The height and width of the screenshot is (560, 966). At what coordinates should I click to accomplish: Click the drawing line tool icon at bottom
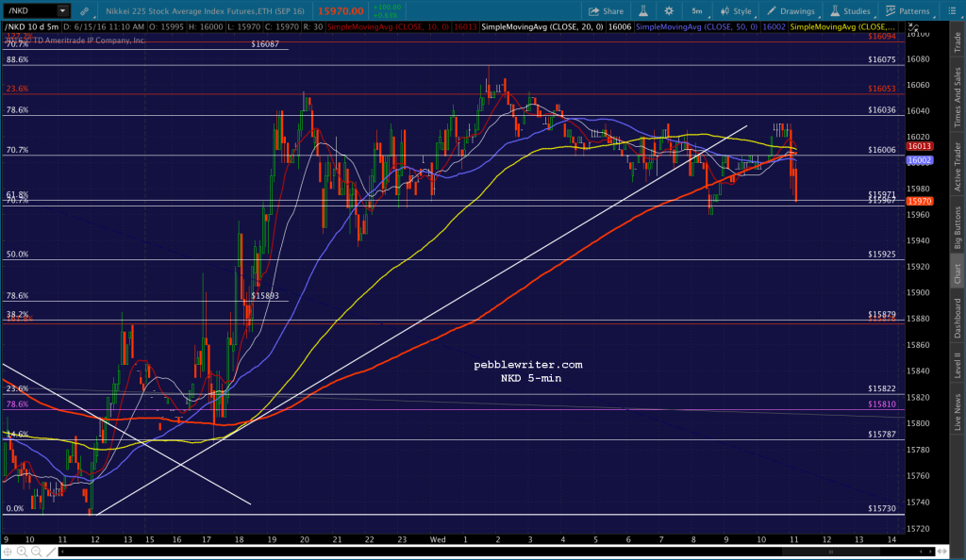coord(52,552)
